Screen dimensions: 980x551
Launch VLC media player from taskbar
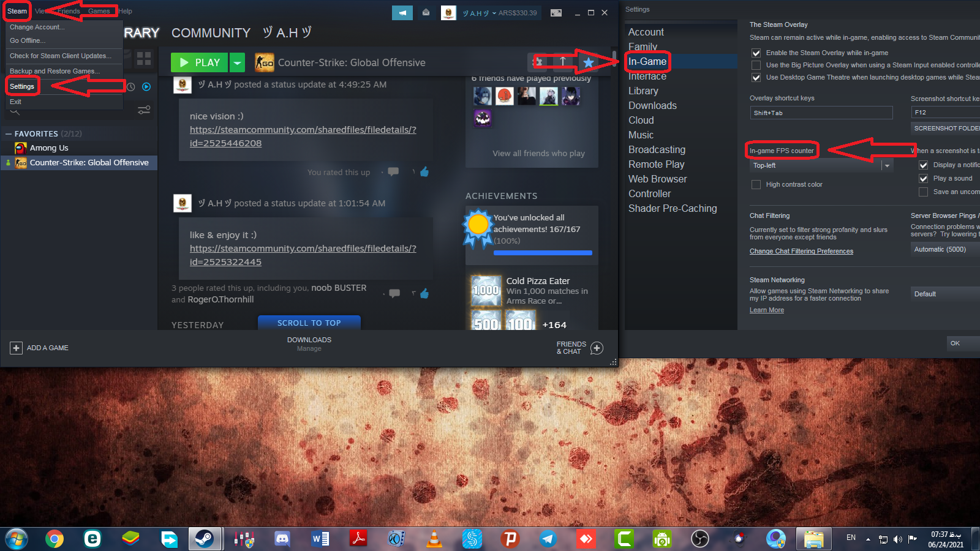[434, 539]
